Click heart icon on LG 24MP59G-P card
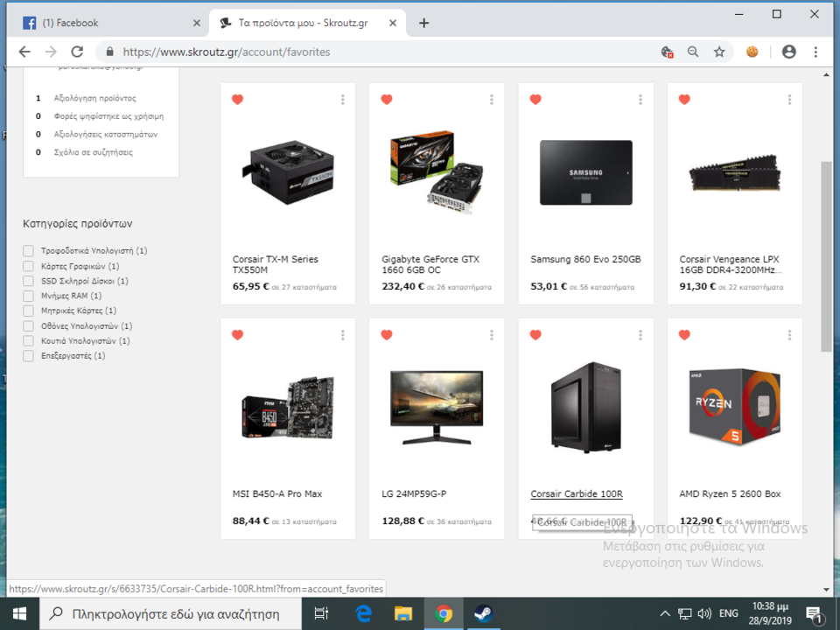 (386, 335)
